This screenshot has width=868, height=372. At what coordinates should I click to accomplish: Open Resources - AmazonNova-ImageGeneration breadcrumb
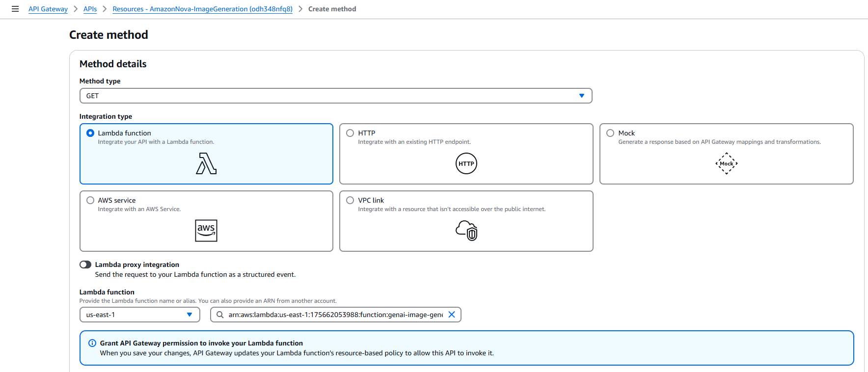tap(202, 9)
